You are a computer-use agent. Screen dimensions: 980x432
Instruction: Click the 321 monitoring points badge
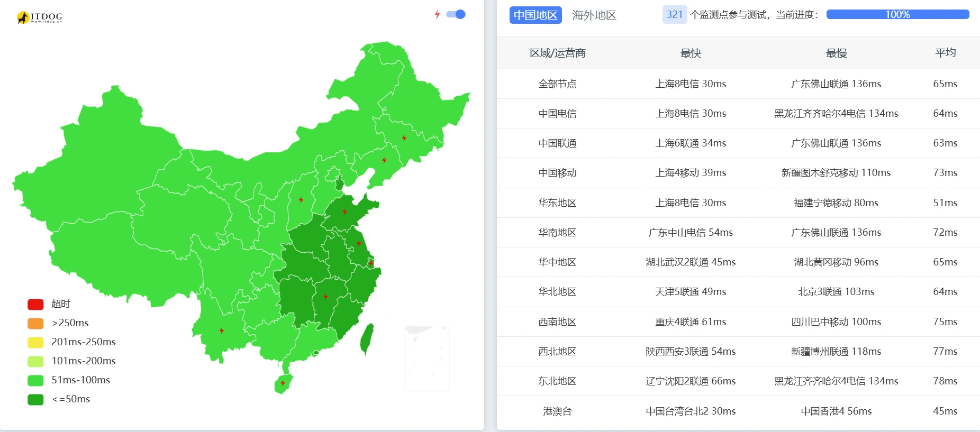(x=675, y=15)
